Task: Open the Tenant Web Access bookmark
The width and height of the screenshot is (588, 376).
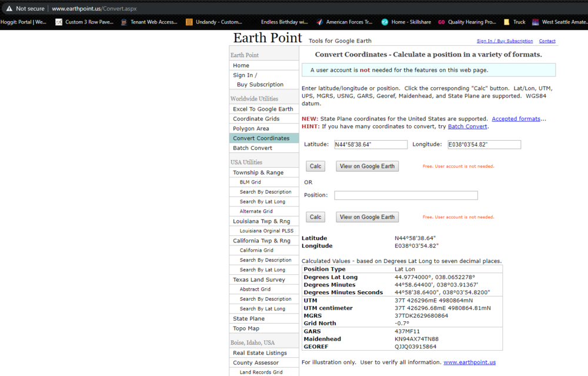Action: (149, 22)
